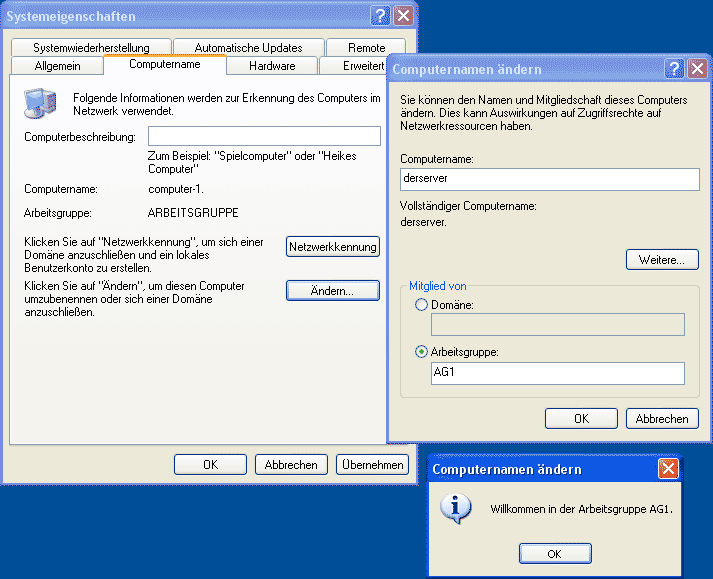Open the Systemwiederherstellung tab
713x579 pixels.
coord(91,47)
